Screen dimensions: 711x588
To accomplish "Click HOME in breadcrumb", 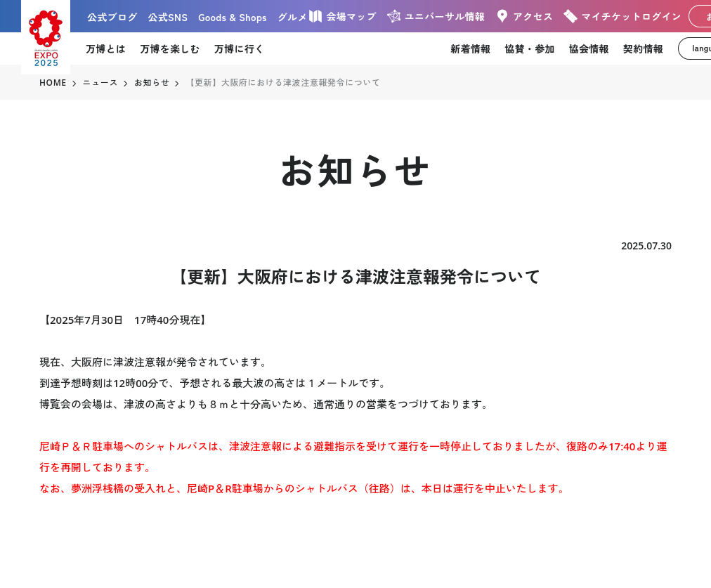I will (x=53, y=82).
